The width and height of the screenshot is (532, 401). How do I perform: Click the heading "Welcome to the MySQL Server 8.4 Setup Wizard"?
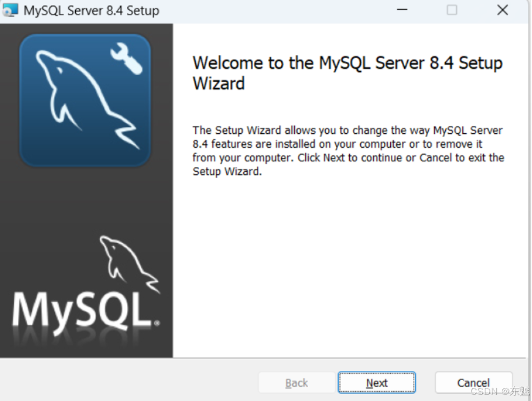click(x=348, y=73)
